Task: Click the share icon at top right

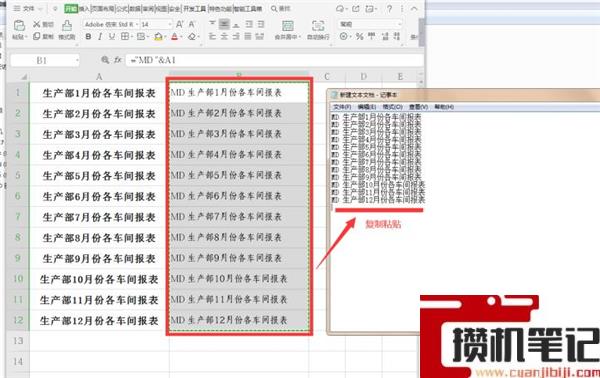Action: (355, 8)
